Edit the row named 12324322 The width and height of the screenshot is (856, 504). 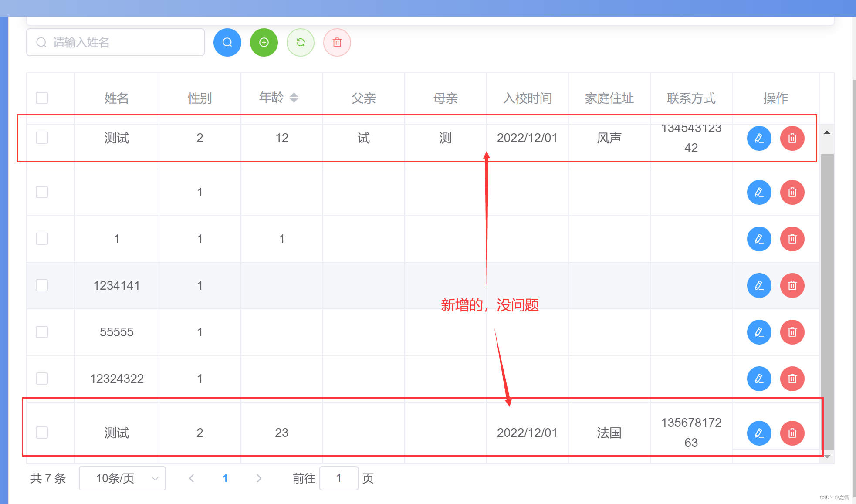point(759,379)
